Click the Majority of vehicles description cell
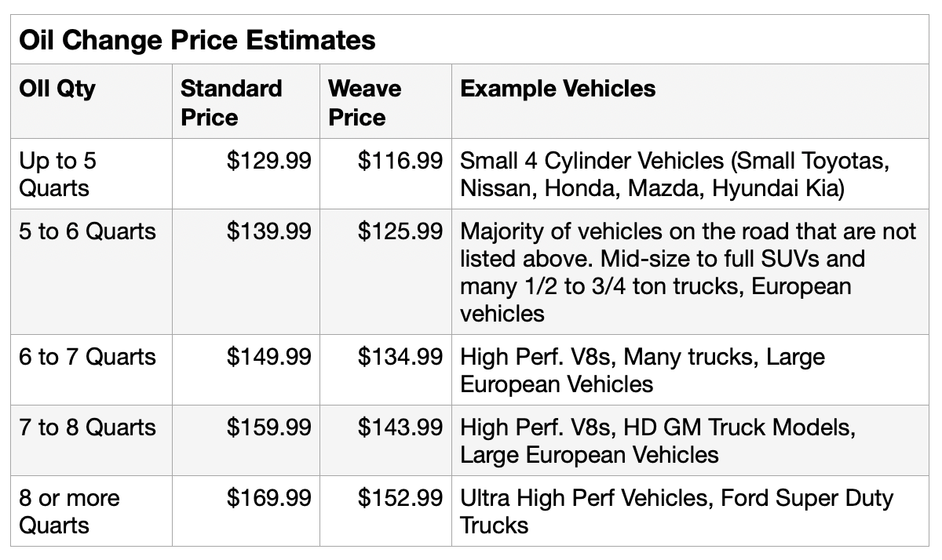 pos(688,272)
